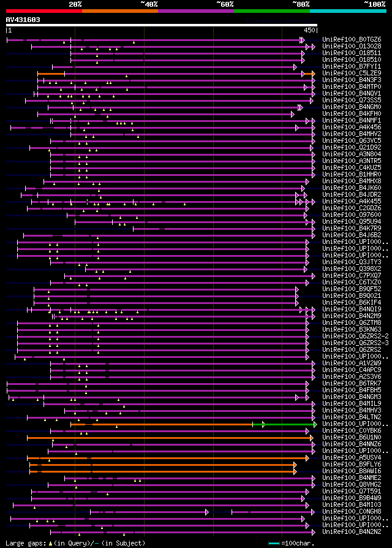Click the AV431603 query name label
392x548 pixels.
tap(23, 20)
